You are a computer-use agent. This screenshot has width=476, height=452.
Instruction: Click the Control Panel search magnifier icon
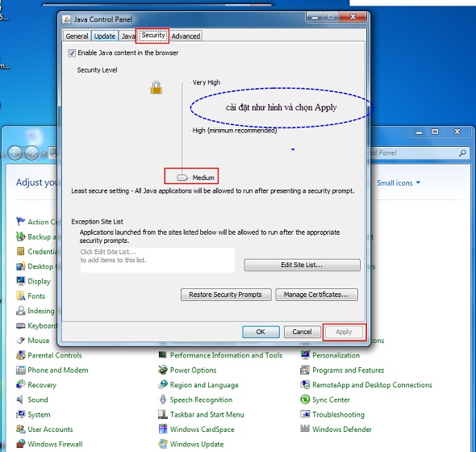[x=462, y=153]
